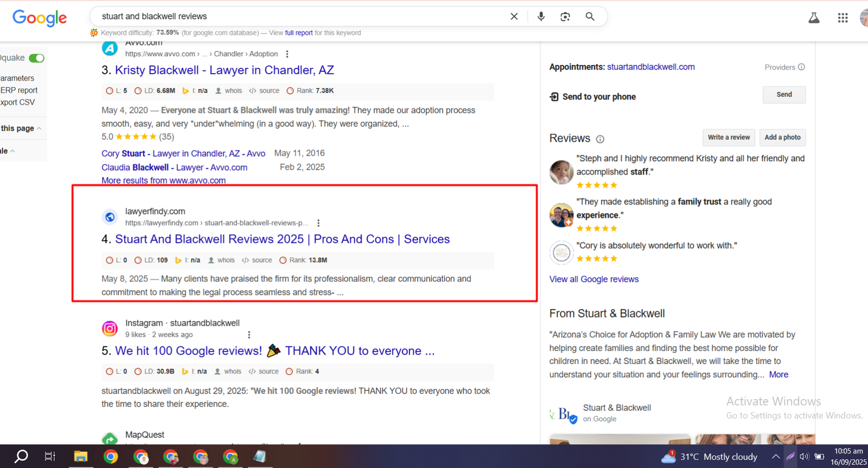Select Export CSV in the sidebar
868x468 pixels.
17,102
